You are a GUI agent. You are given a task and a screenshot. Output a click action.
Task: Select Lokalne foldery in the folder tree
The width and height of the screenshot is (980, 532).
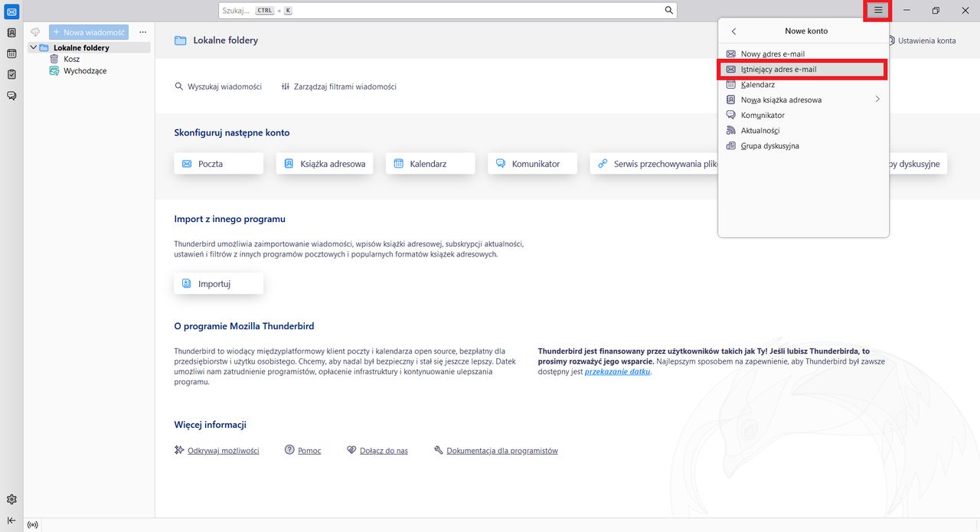pos(89,47)
